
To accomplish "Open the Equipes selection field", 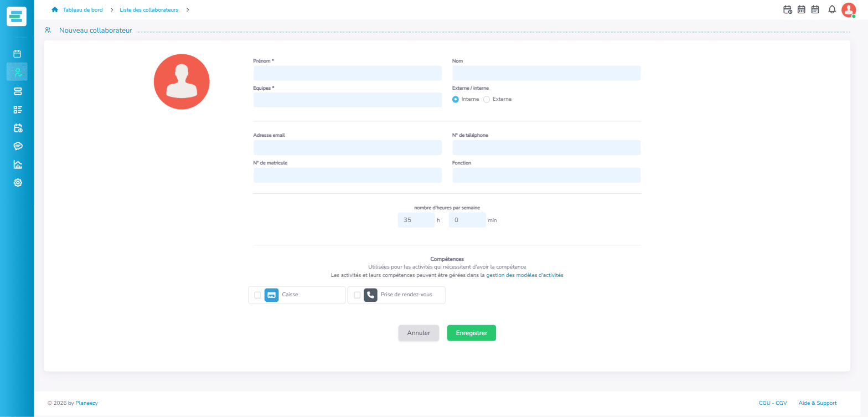I will point(348,100).
